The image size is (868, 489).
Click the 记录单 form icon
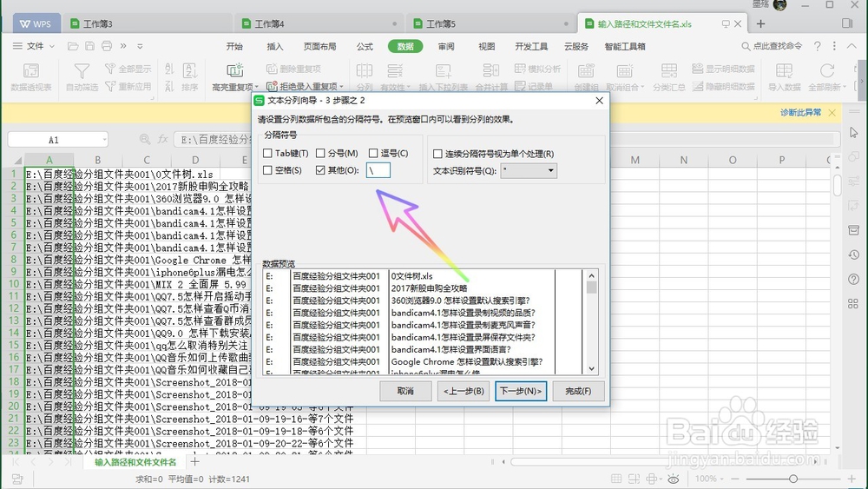coord(520,86)
